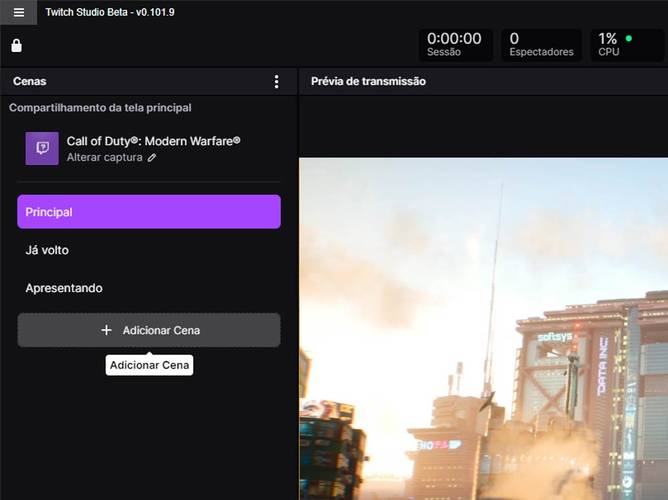Click the Prévia de transmissão header
Image resolution: width=668 pixels, height=500 pixels.
click(x=368, y=81)
